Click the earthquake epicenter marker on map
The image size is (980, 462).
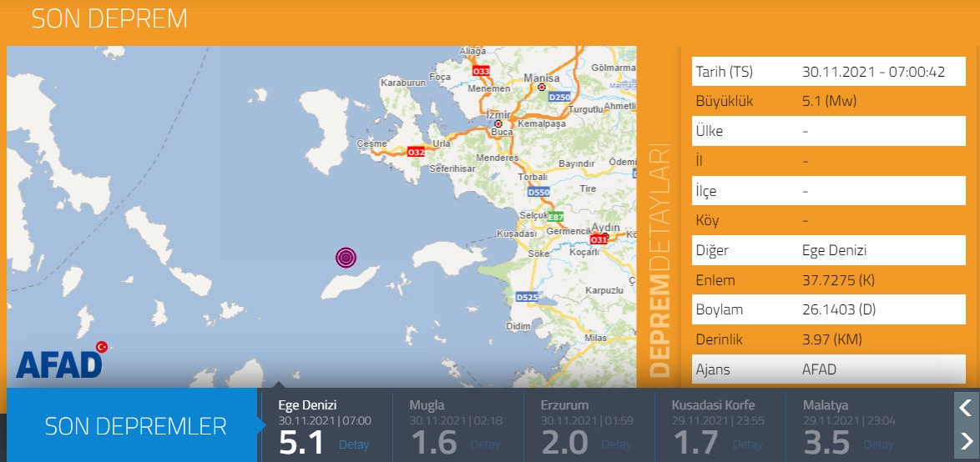346,257
